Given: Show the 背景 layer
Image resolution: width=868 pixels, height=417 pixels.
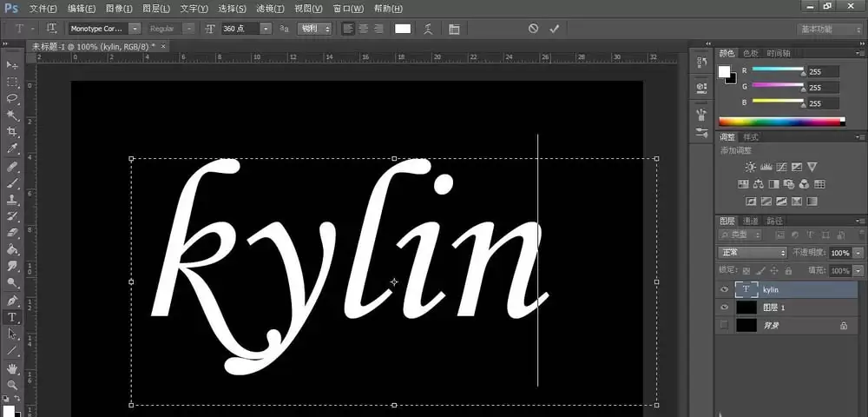Looking at the screenshot, I should tap(724, 325).
